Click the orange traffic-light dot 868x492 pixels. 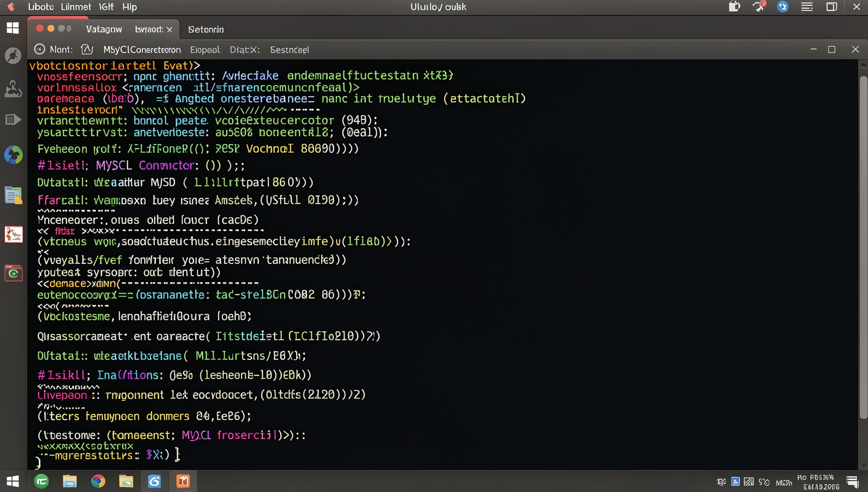click(51, 28)
